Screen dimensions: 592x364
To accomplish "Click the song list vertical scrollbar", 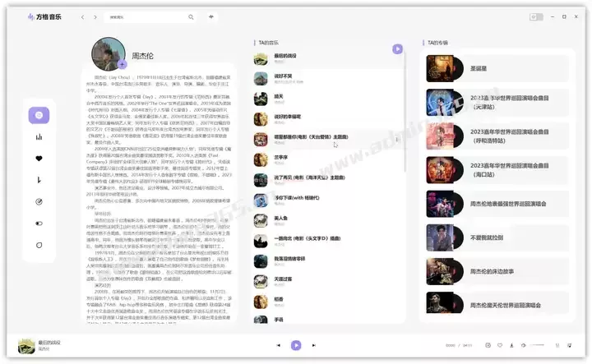I will 405,113.
